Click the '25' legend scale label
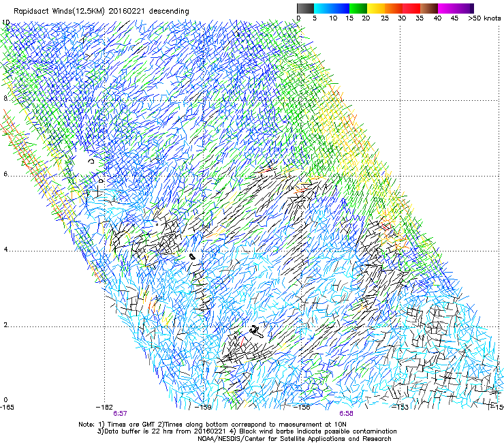This screenshot has width=504, height=443. (x=385, y=18)
